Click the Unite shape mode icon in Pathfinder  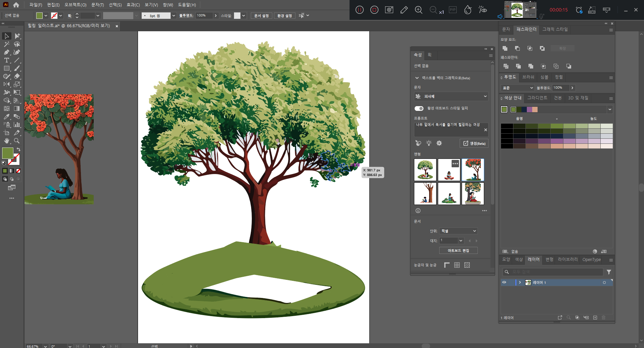pos(505,48)
